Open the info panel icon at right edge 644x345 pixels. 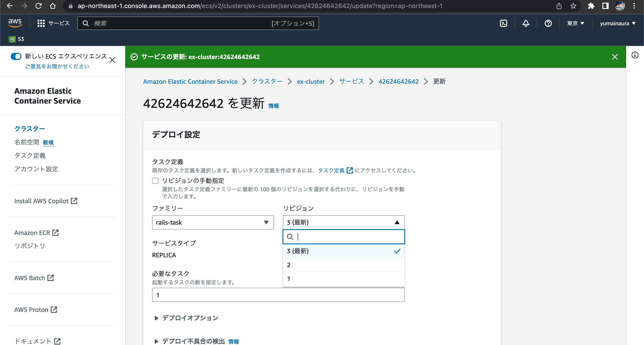click(x=635, y=55)
